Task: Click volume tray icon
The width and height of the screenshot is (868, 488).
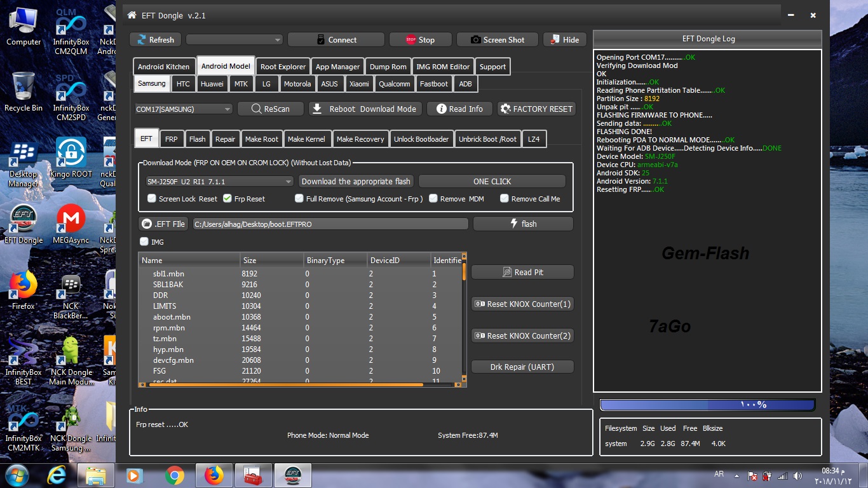Action: (797, 475)
